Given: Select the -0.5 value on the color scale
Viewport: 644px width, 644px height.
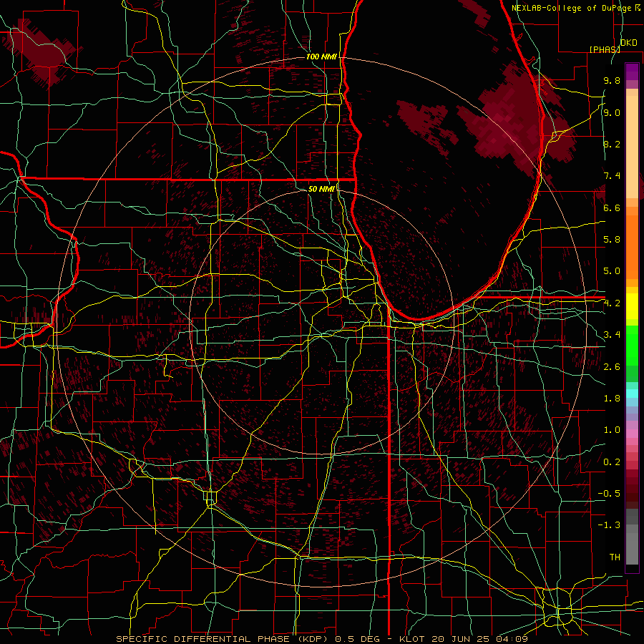Looking at the screenshot, I should click(609, 494).
